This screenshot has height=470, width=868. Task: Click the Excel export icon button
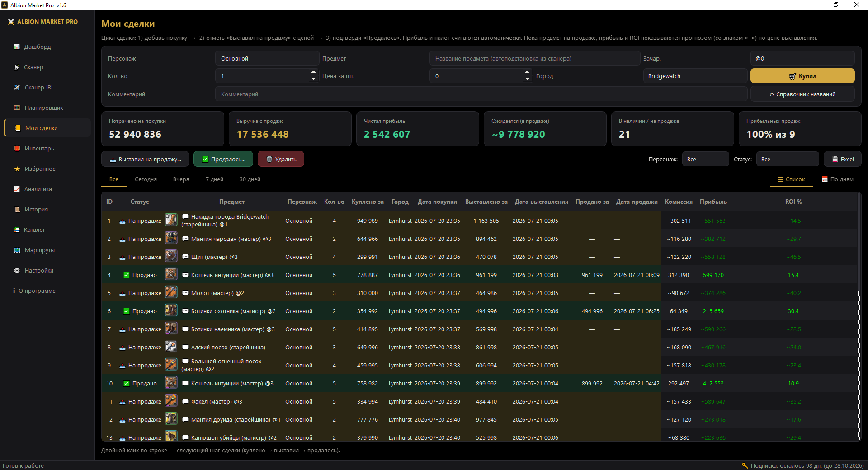point(842,159)
